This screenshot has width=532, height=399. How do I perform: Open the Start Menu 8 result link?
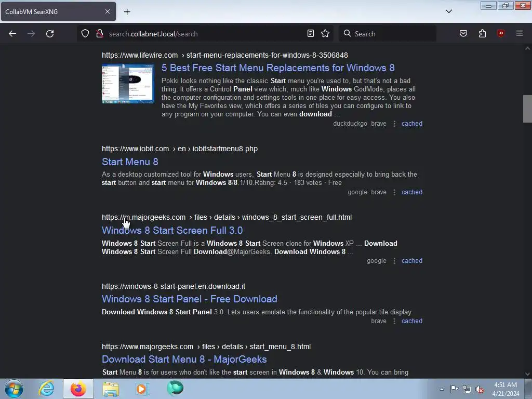[130, 162]
